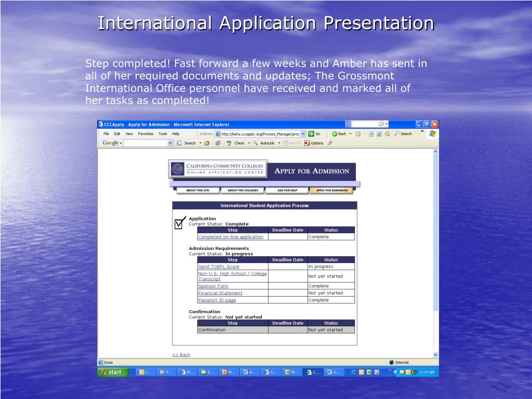Open the View menu
The height and width of the screenshot is (399, 532).
click(x=129, y=134)
